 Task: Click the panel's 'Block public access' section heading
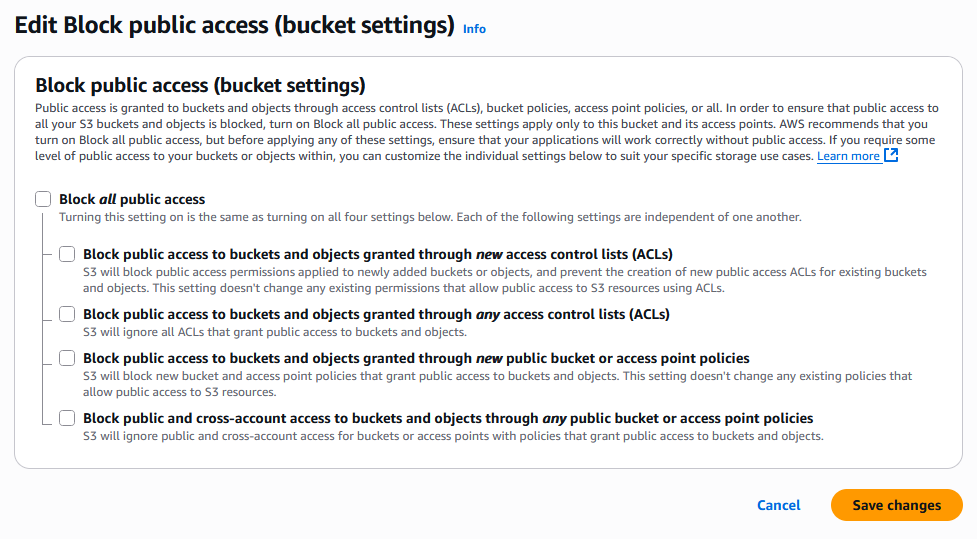[x=200, y=84]
